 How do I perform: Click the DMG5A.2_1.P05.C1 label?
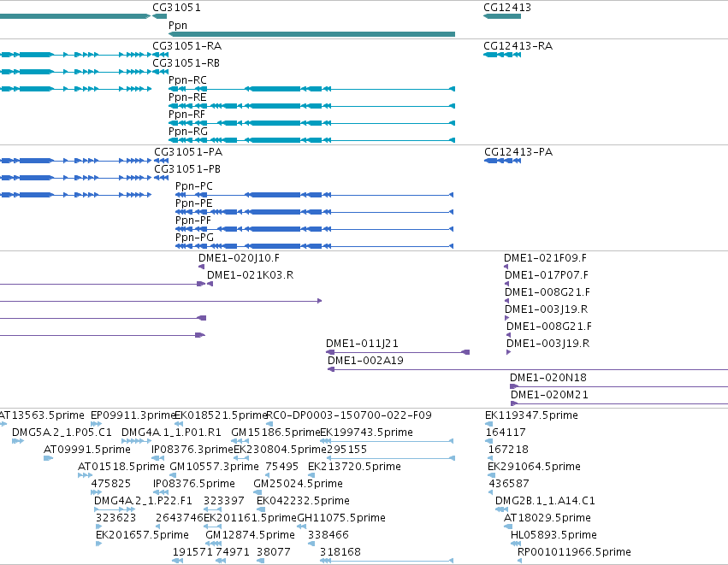click(x=62, y=433)
